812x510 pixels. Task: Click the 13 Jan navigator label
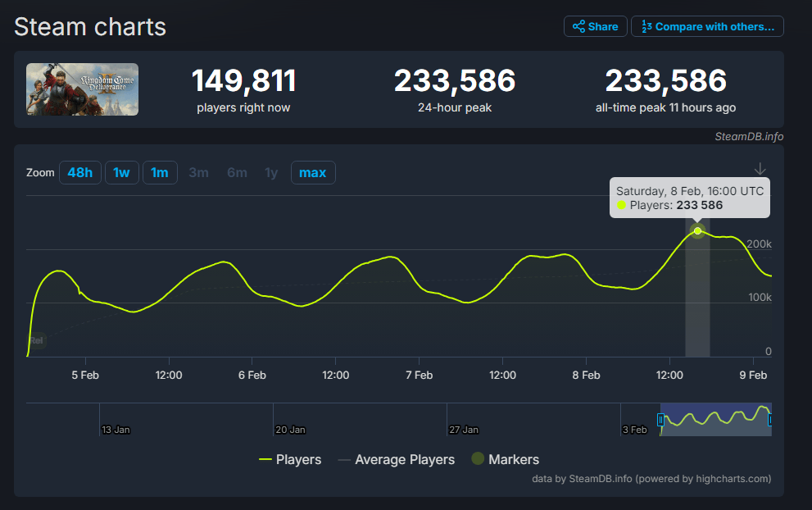click(x=116, y=430)
